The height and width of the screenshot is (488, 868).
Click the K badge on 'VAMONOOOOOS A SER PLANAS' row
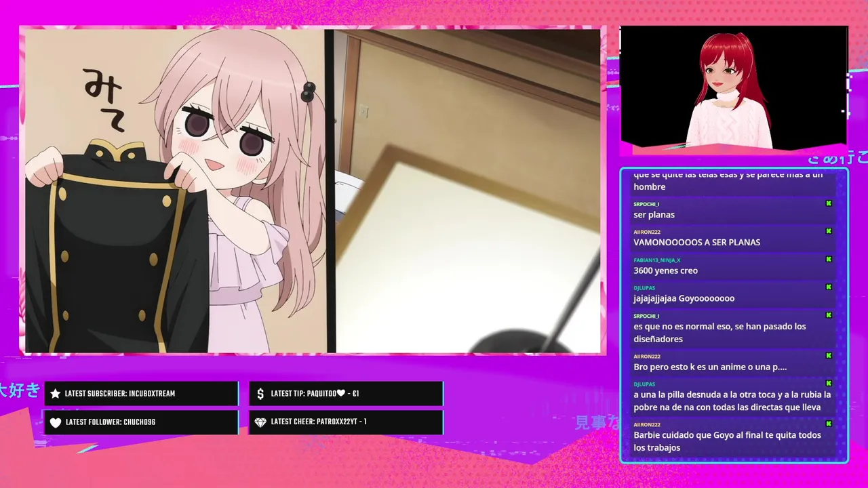pyautogui.click(x=828, y=231)
